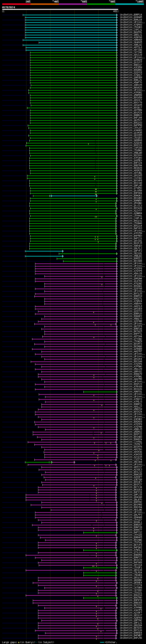This screenshot has height=644, width=146.
Task: Select hit UniRef100_B4FCI1
Action: tap(131, 238)
